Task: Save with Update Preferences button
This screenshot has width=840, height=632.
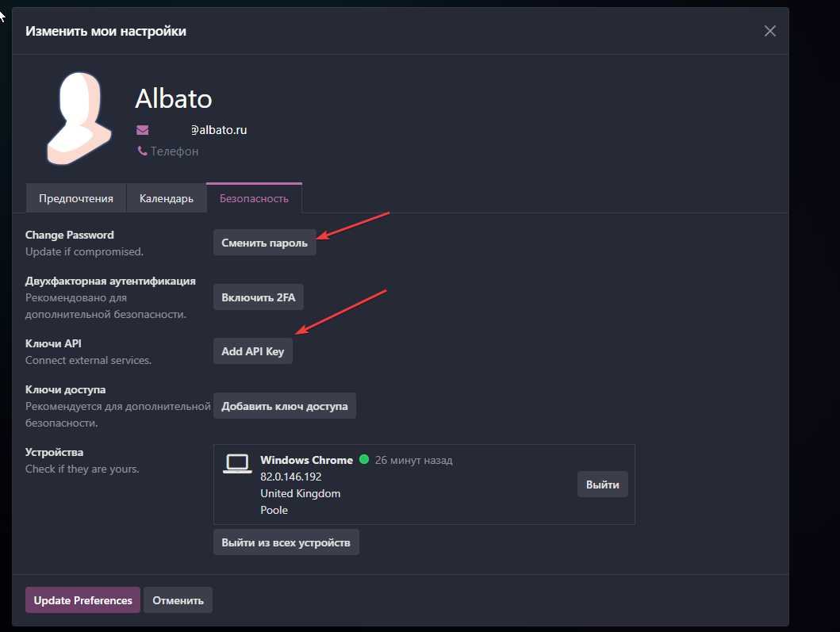Action: click(82, 600)
